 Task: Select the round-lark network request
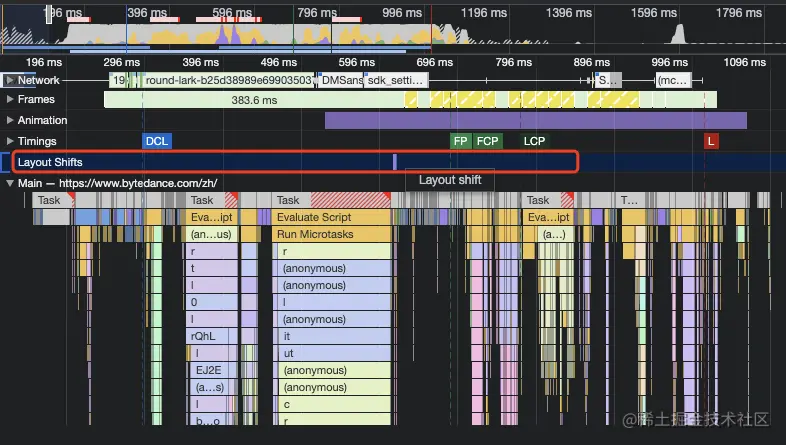pyautogui.click(x=229, y=80)
